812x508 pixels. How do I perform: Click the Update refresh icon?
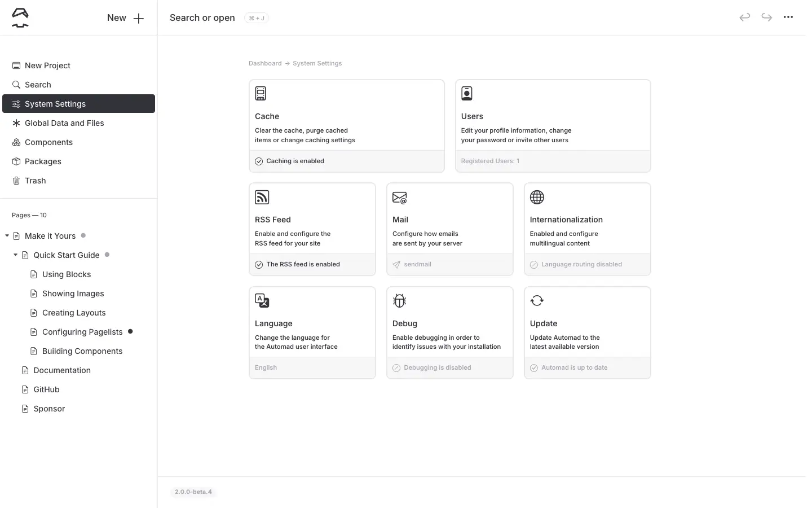pos(537,300)
